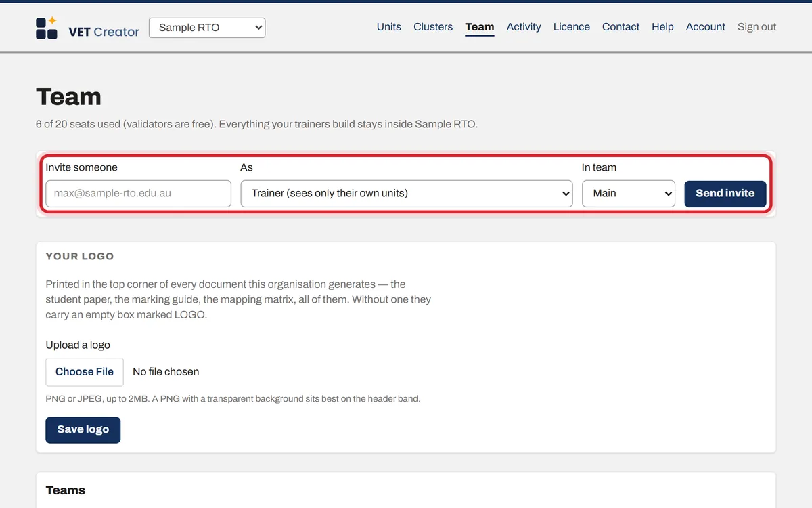Navigate to Licence
Viewport: 812px width, 508px height.
pos(572,27)
